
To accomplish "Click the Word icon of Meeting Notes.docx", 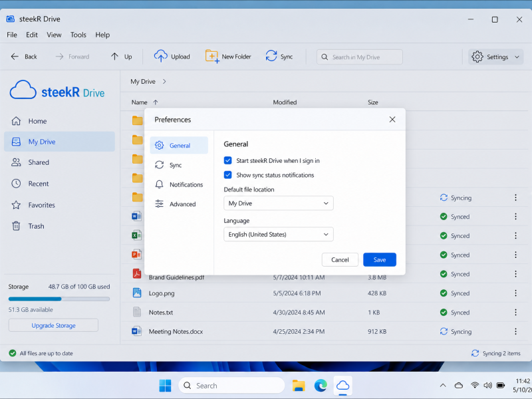I will (x=137, y=331).
